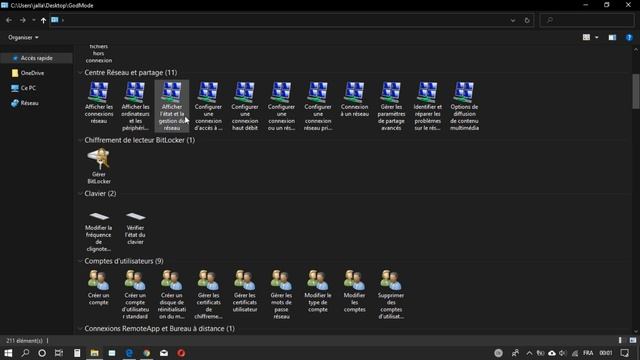Go up one folder level
This screenshot has width=640, height=360.
tap(43, 20)
